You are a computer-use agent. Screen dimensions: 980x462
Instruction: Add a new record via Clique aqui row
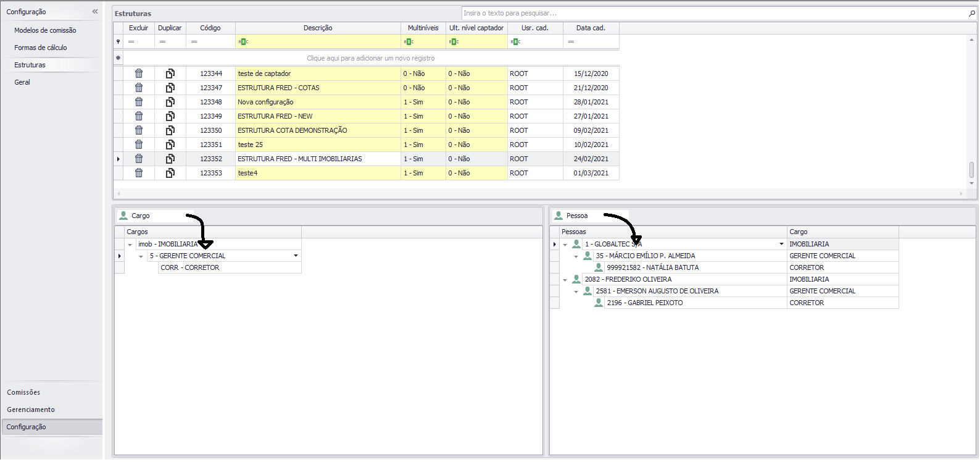click(371, 58)
